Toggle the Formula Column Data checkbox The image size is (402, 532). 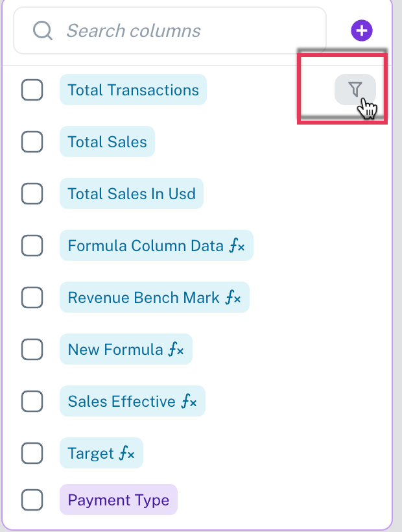point(32,246)
